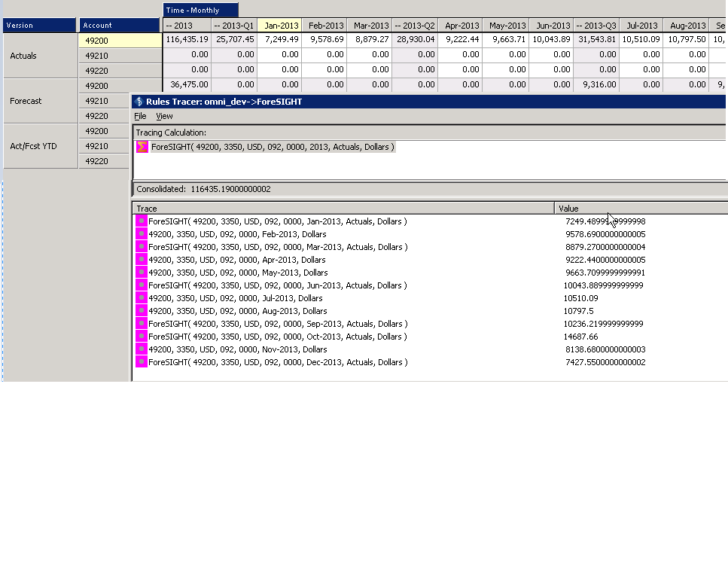Click the 28,930.04 cell for 2013-Q2
This screenshot has width=728, height=576.
coord(415,39)
